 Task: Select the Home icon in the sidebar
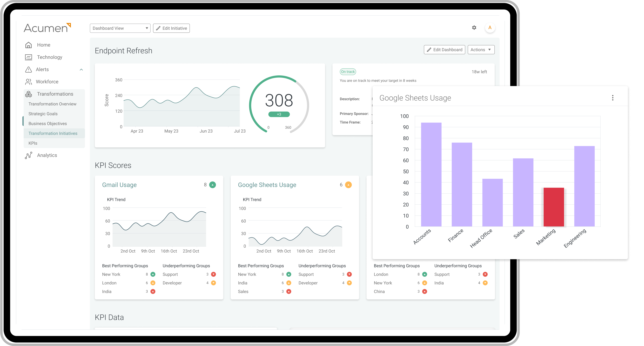tap(28, 45)
